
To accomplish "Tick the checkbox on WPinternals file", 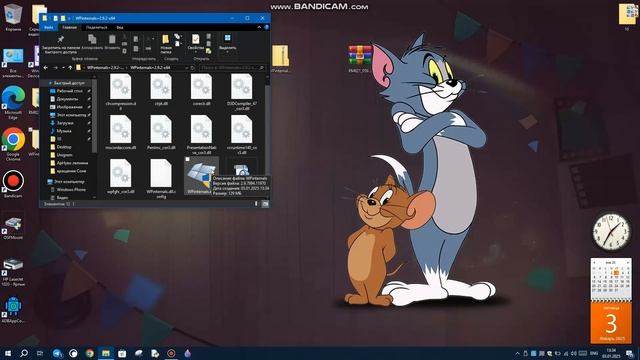I will click(x=187, y=159).
